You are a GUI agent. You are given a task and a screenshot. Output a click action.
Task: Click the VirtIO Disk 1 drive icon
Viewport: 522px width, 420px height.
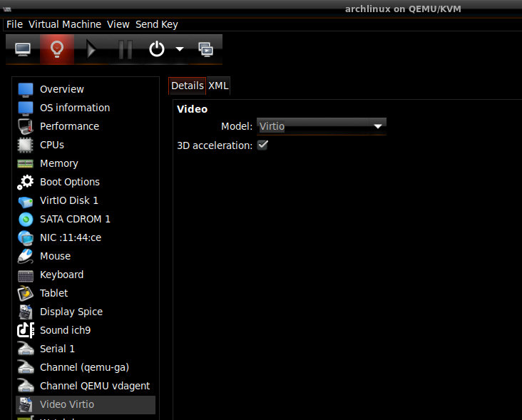[x=26, y=201]
